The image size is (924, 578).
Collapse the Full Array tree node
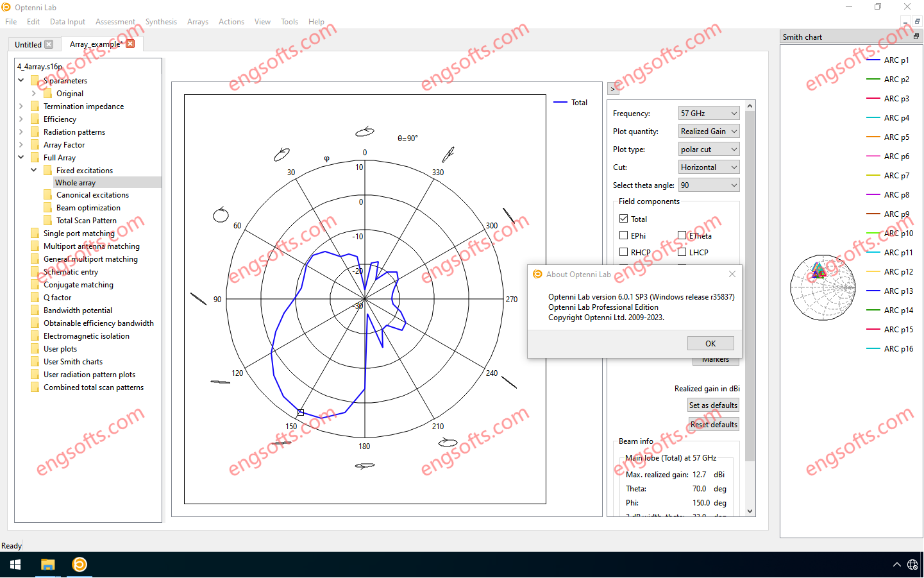(x=21, y=157)
